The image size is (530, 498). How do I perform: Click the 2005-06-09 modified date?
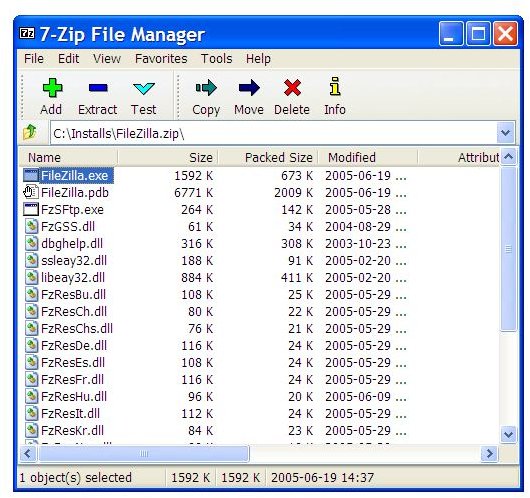[x=358, y=397]
